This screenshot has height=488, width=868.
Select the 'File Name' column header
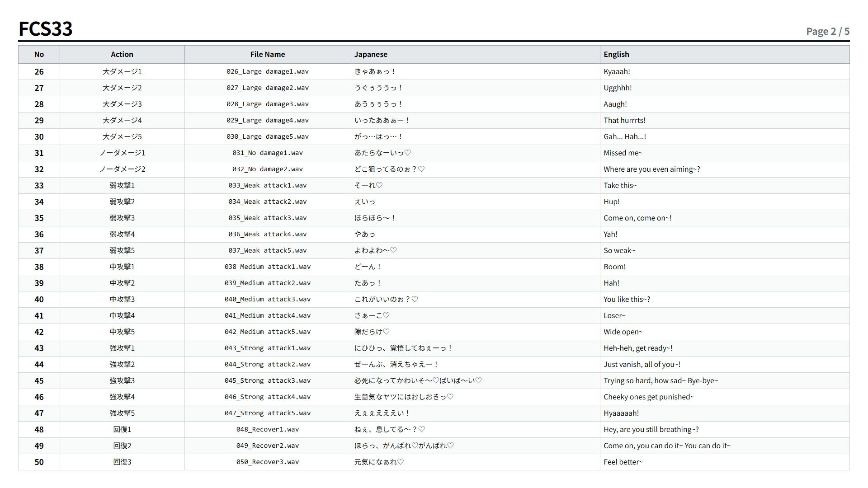click(268, 54)
